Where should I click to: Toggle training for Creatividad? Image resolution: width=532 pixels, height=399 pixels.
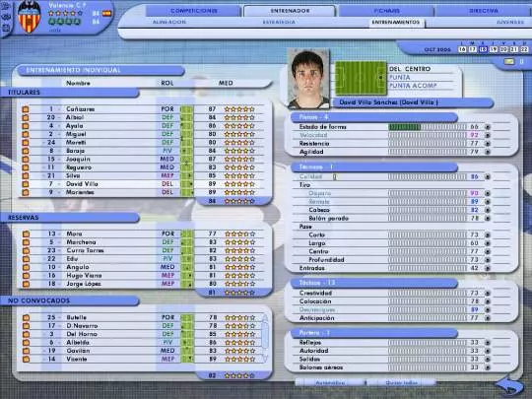tap(488, 294)
